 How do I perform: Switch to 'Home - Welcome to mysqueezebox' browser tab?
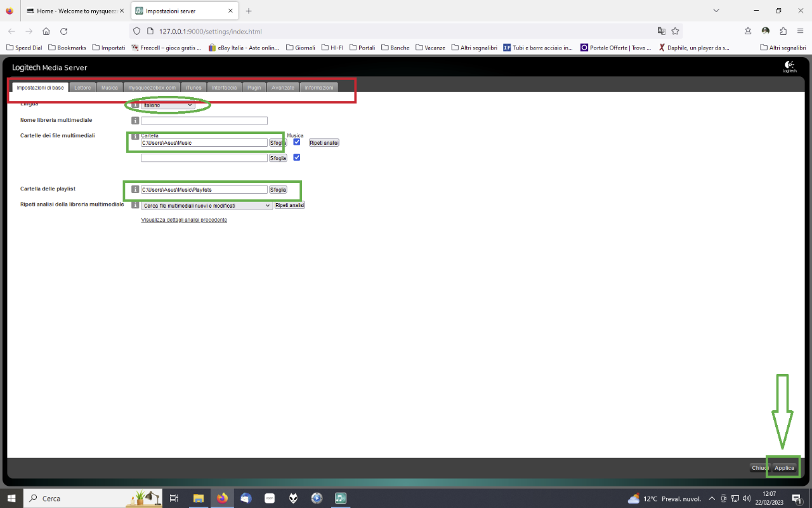click(75, 11)
